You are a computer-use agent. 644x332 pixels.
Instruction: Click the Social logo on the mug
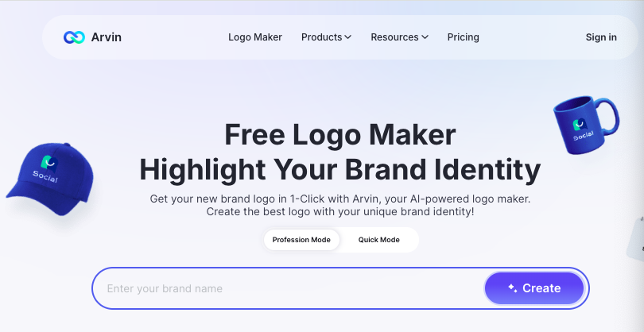582,129
